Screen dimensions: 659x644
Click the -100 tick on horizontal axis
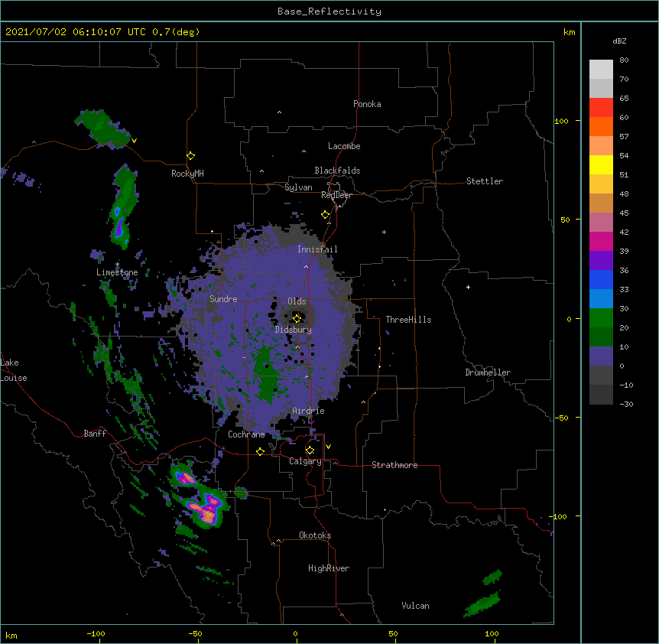(96, 634)
